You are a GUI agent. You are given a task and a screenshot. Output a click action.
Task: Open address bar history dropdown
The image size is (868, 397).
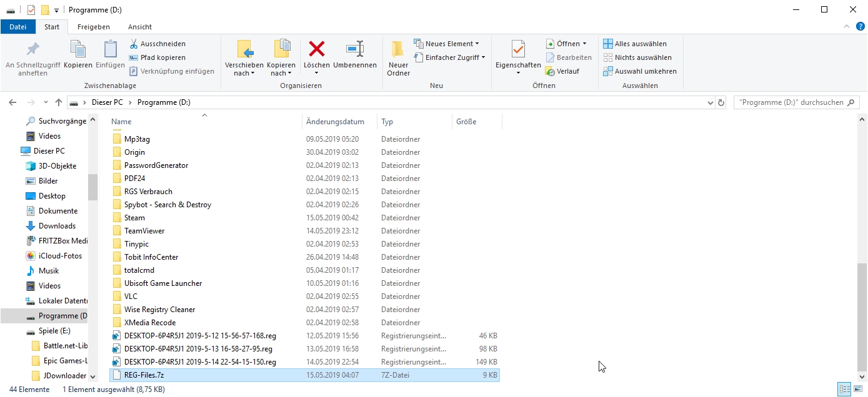click(710, 102)
